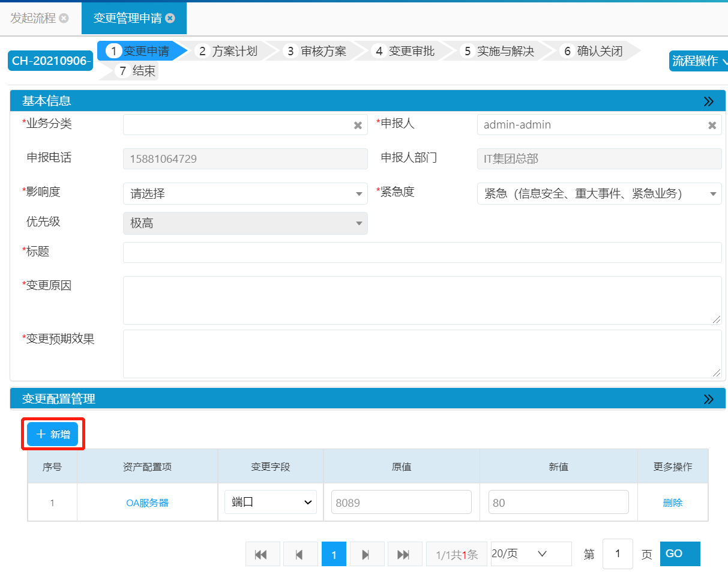This screenshot has height=574, width=728.
Task: Go to the previous page of results
Action: [x=300, y=554]
